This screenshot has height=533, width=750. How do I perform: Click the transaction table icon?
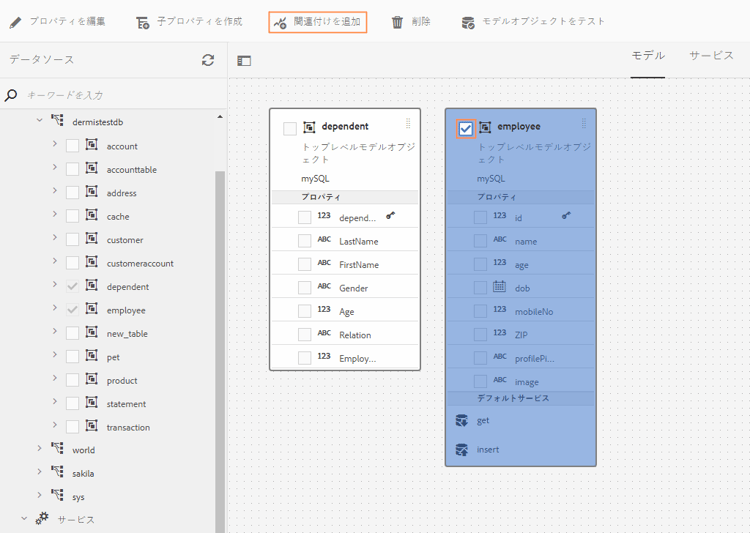pyautogui.click(x=92, y=426)
